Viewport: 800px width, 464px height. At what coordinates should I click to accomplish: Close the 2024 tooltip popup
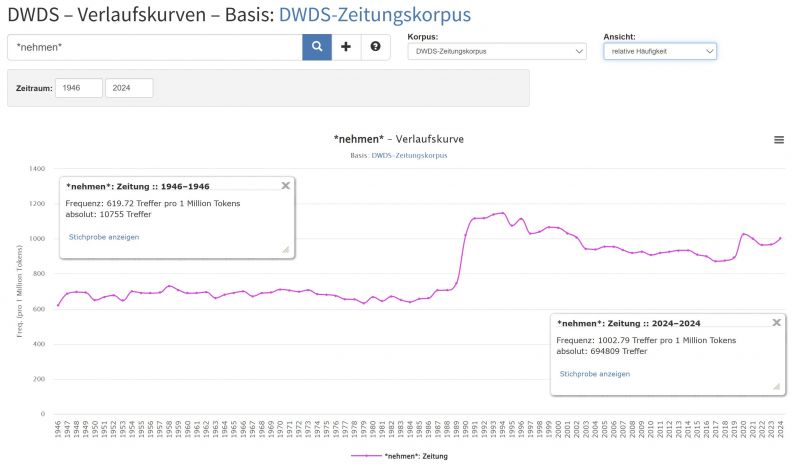click(777, 322)
